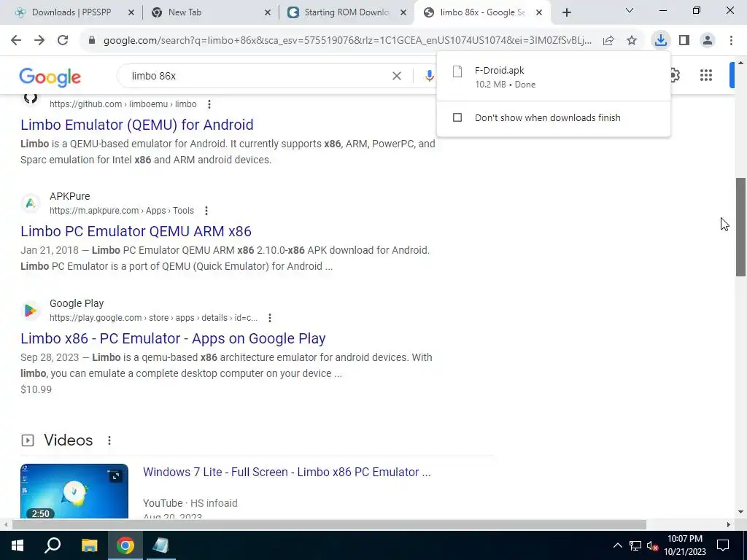Click the horizontal scroll right arrow
This screenshot has width=747, height=560.
[x=729, y=525]
